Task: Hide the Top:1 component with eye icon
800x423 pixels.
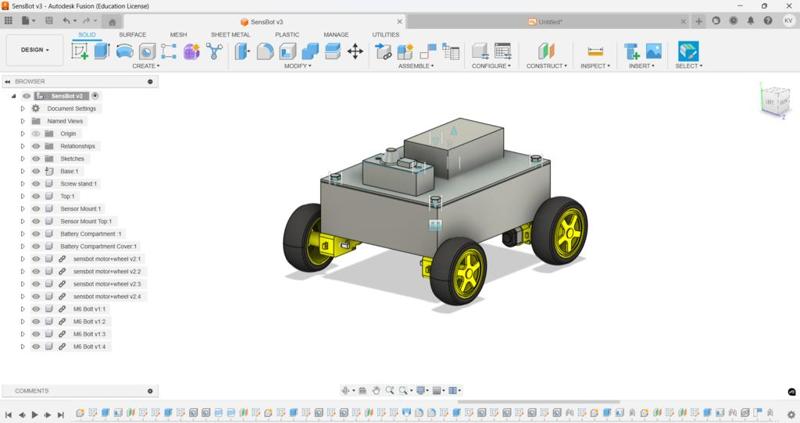Action: tap(36, 196)
